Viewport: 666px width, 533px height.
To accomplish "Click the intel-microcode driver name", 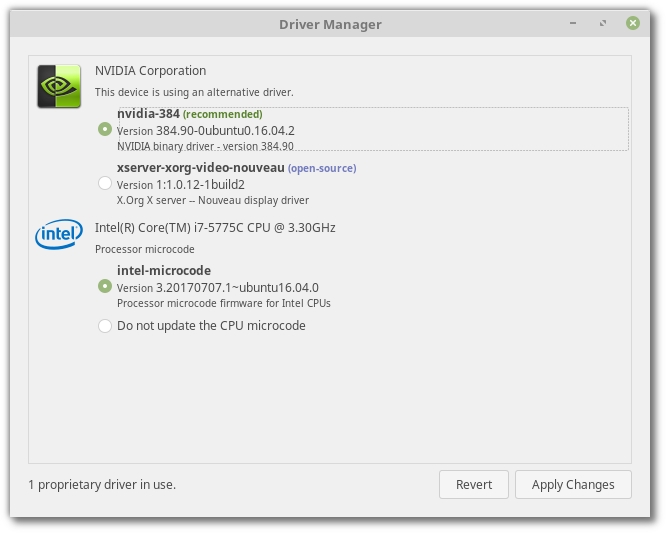I will tap(164, 271).
